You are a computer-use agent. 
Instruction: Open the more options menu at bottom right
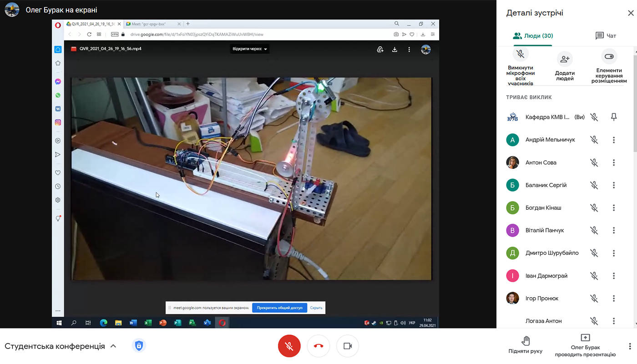630,346
